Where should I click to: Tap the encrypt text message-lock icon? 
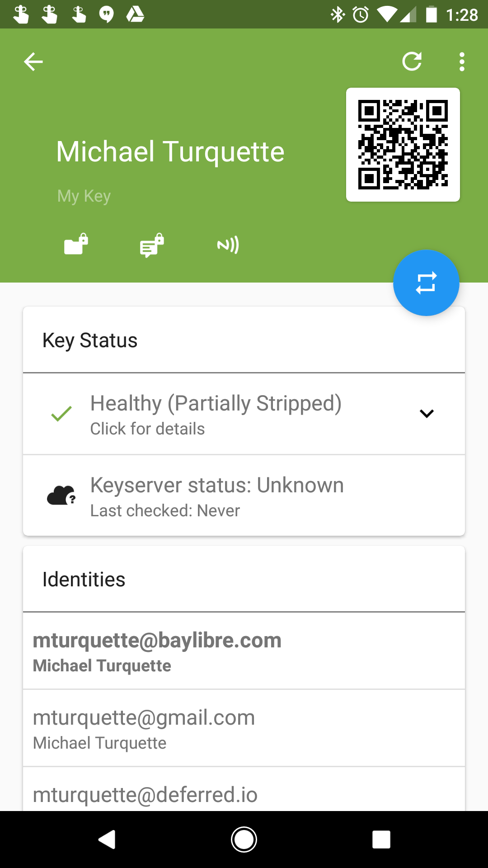click(152, 245)
